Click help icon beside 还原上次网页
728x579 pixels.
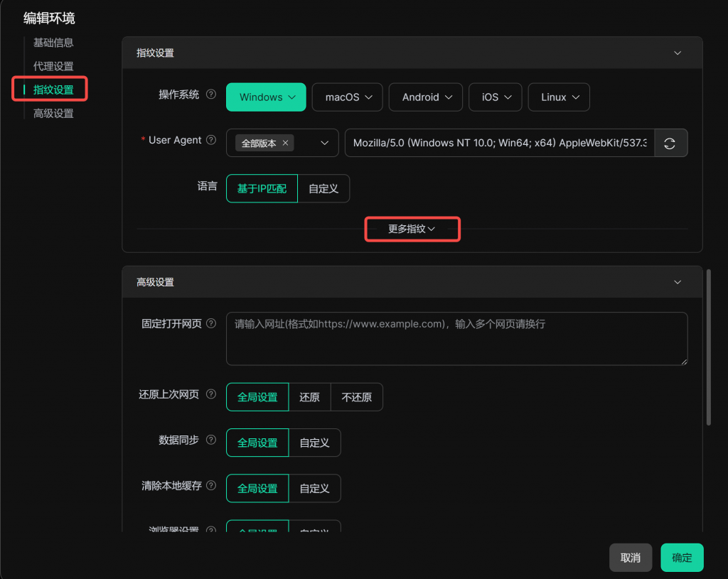pyautogui.click(x=211, y=395)
